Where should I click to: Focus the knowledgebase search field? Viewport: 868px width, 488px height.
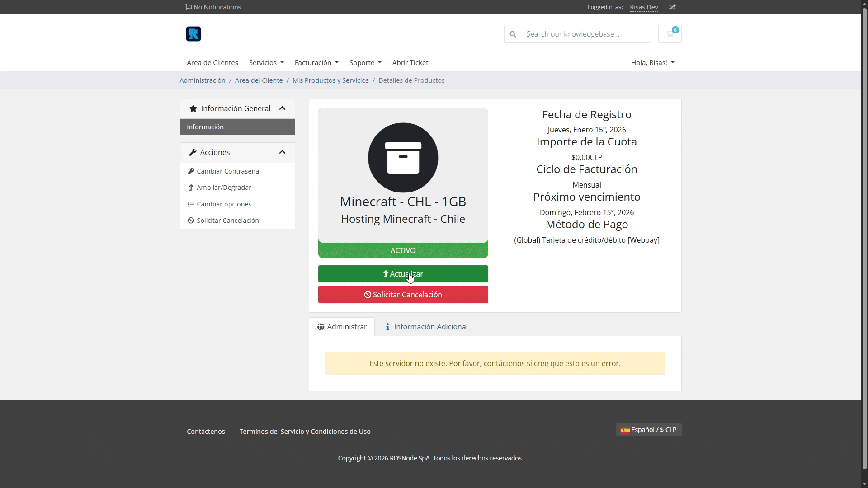pos(585,34)
